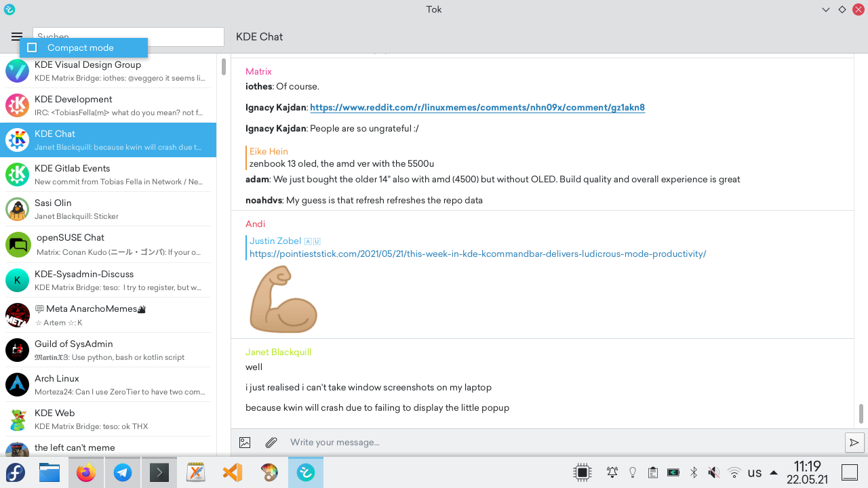
Task: Open the Sasi Olin conversation
Action: coord(108,209)
